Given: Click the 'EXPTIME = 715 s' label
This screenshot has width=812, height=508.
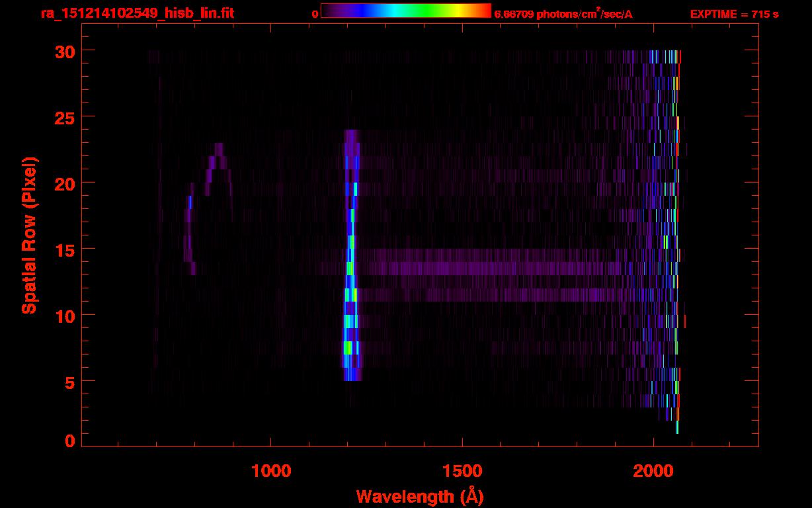Looking at the screenshot, I should pyautogui.click(x=734, y=14).
